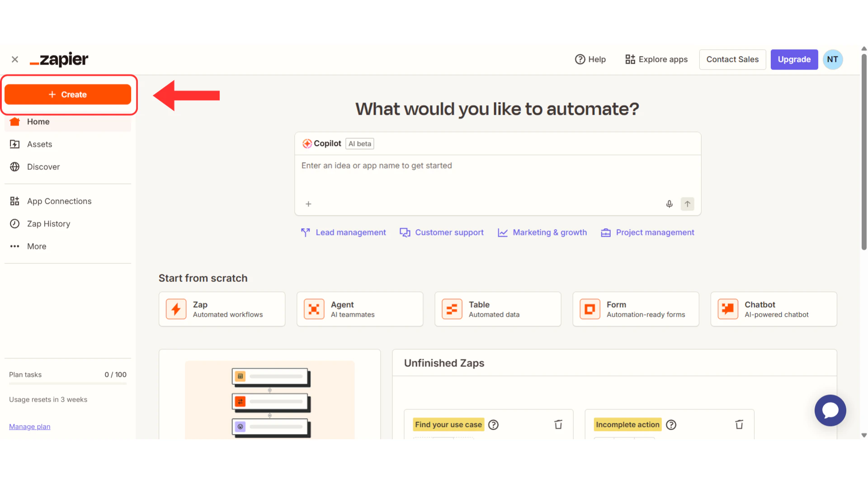Click the orange Create button
The height and width of the screenshot is (488, 868).
[x=69, y=94]
